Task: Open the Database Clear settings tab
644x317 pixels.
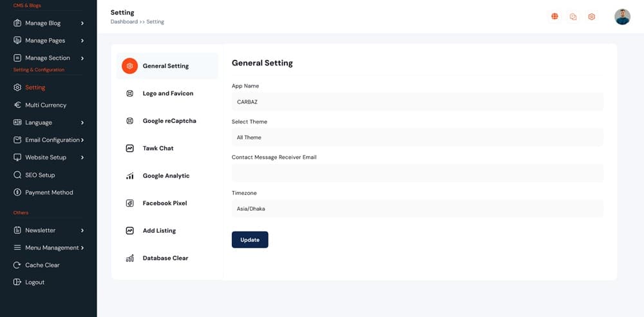Action: click(165, 258)
